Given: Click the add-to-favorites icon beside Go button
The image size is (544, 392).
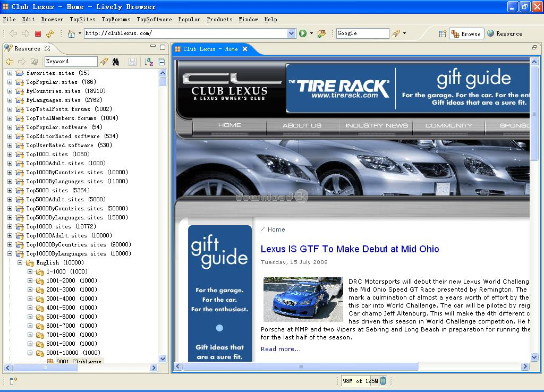Looking at the screenshot, I should [321, 33].
